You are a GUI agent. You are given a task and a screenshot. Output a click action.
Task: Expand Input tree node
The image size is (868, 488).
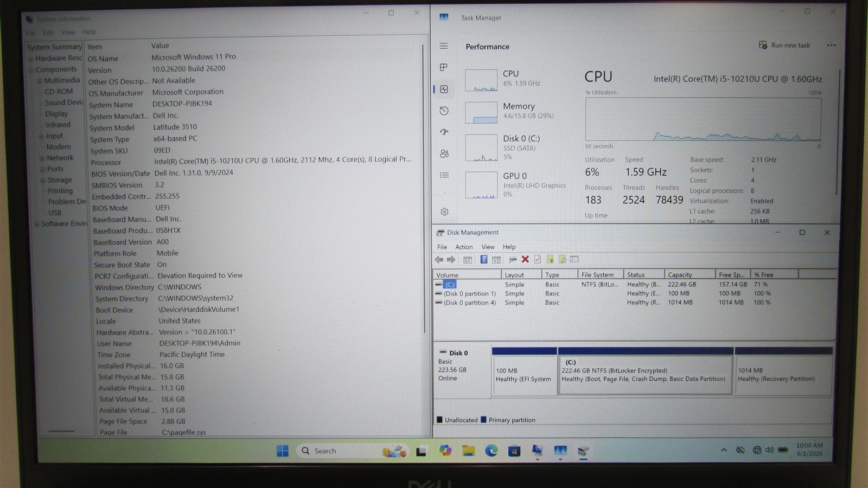41,136
